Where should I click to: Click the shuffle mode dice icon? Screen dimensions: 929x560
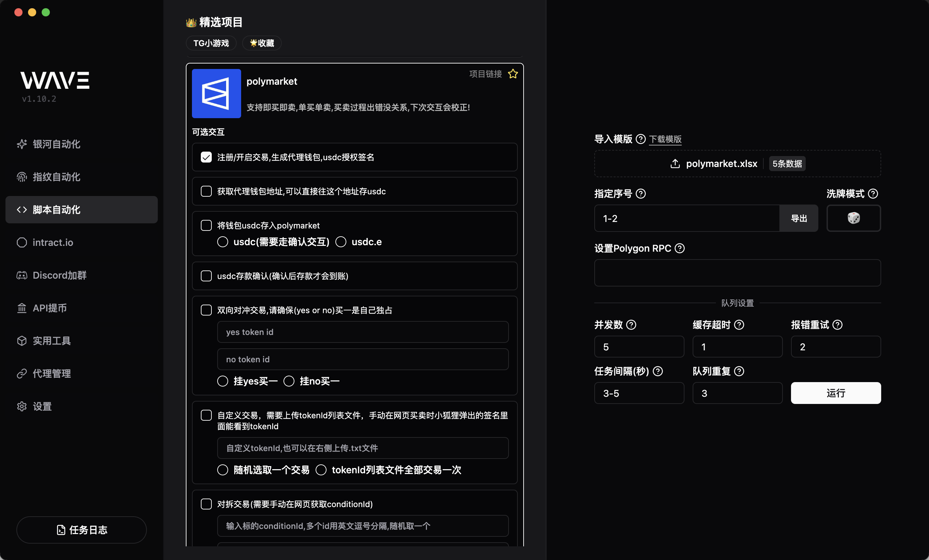pyautogui.click(x=853, y=218)
